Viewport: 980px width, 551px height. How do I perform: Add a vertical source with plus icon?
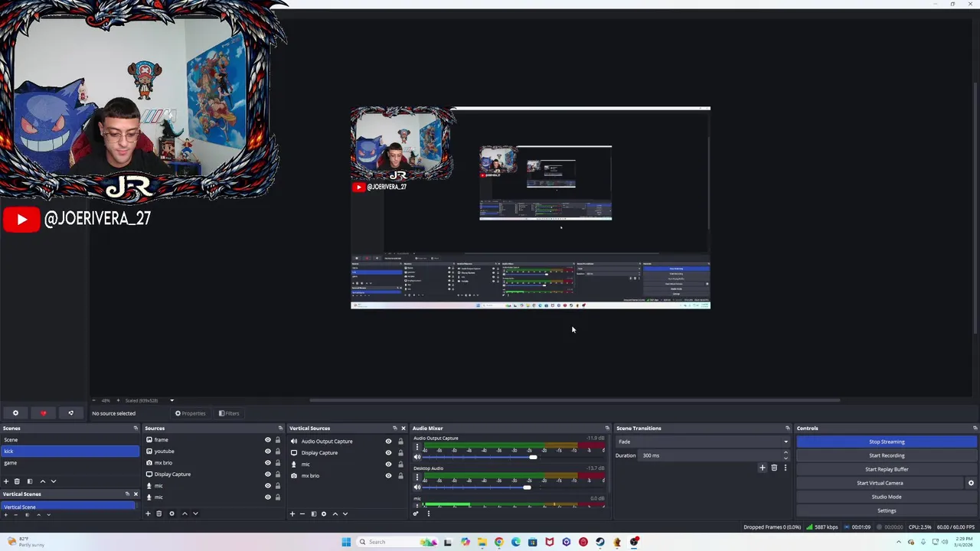pyautogui.click(x=292, y=514)
